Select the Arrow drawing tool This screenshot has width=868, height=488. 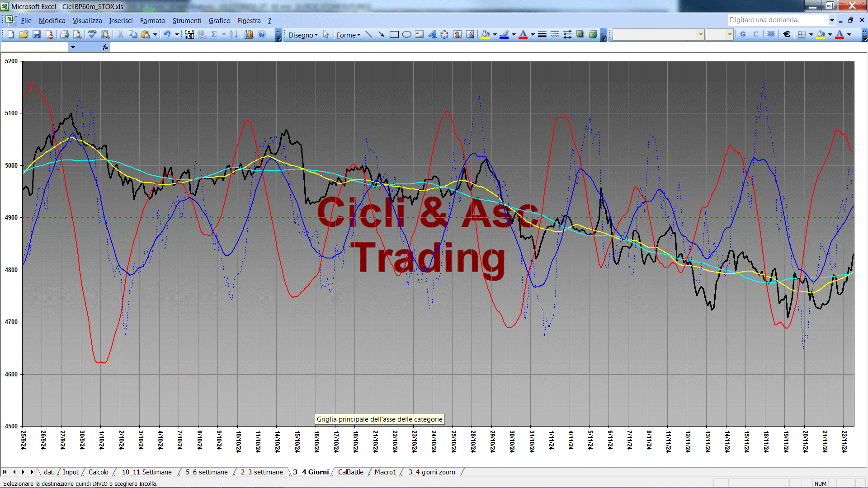pos(382,34)
